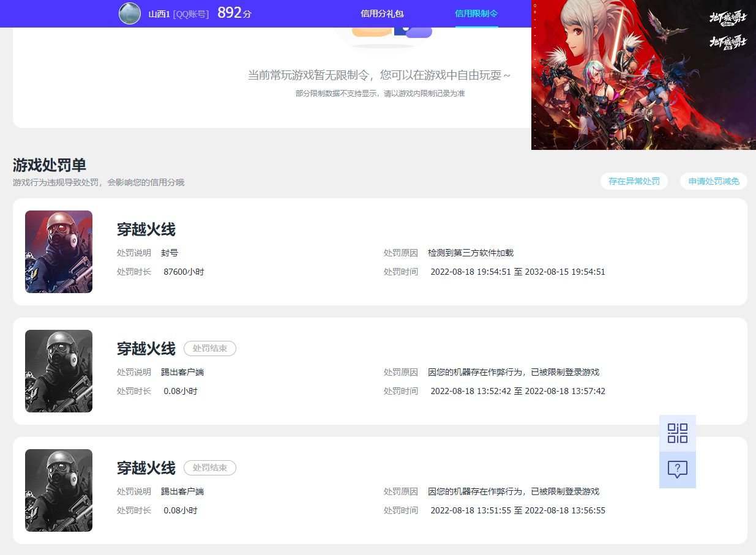Click the upper 地下城与勇士 logo on the banner
Screen dimensions: 756x555
[728, 18]
